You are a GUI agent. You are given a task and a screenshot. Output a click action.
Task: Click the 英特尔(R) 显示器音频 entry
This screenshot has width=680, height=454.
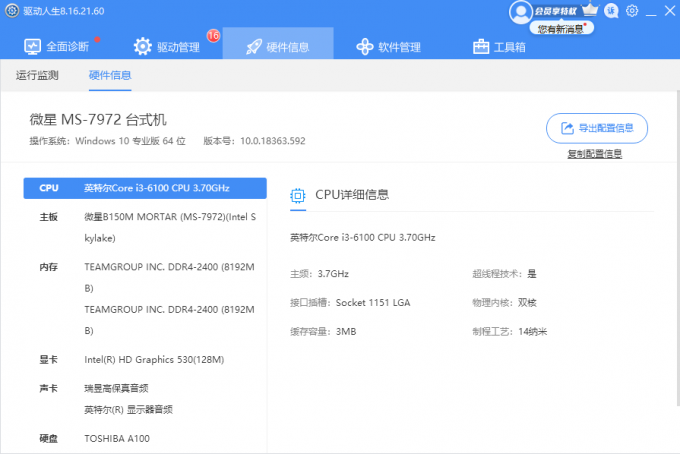click(x=128, y=409)
